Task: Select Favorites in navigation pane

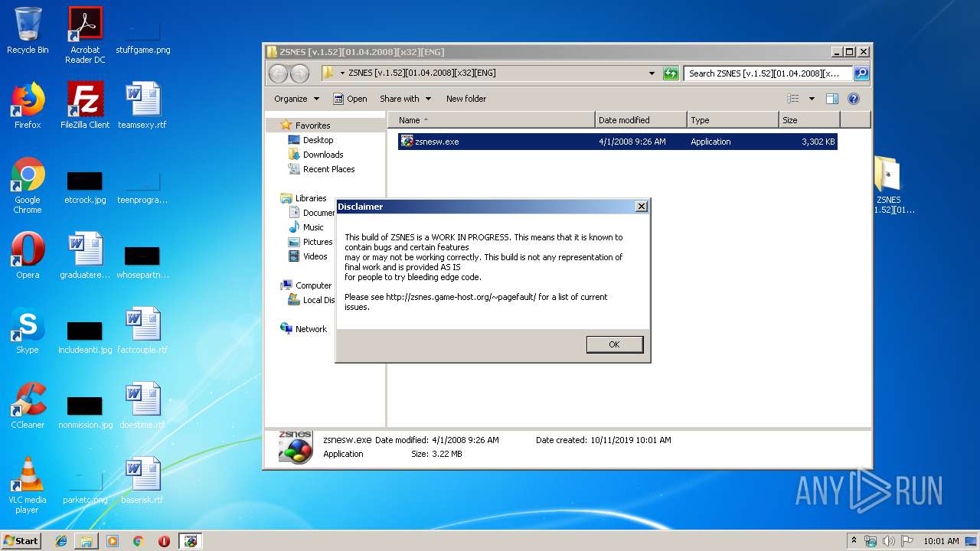Action: (x=312, y=126)
